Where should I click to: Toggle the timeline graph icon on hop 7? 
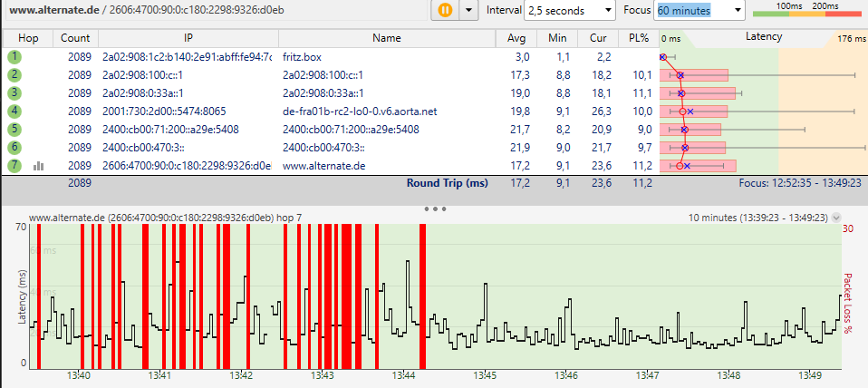tap(38, 166)
